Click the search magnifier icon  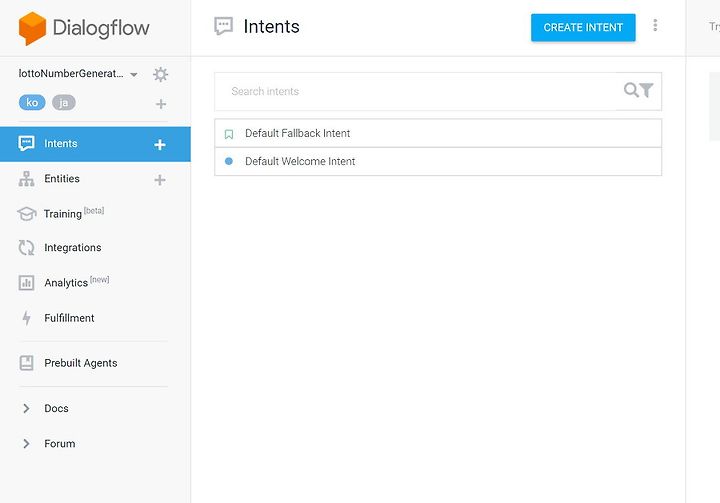630,90
